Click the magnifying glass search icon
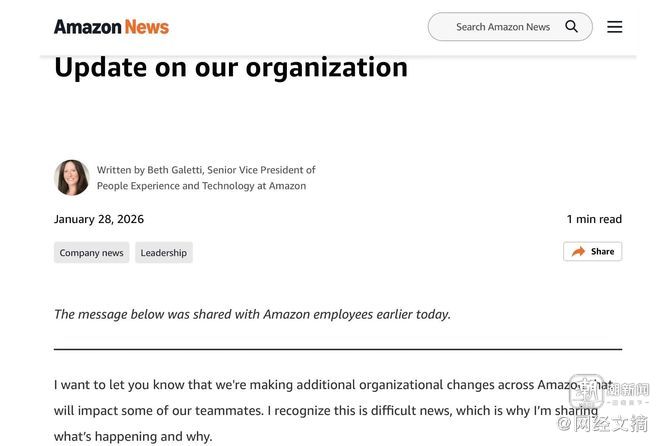The height and width of the screenshot is (446, 660). 571,27
